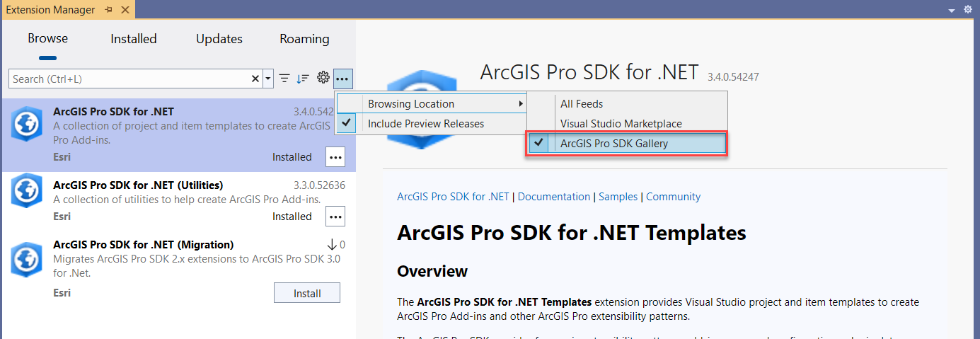Open the Documentation link
Screen dimensions: 980x339
(x=553, y=197)
